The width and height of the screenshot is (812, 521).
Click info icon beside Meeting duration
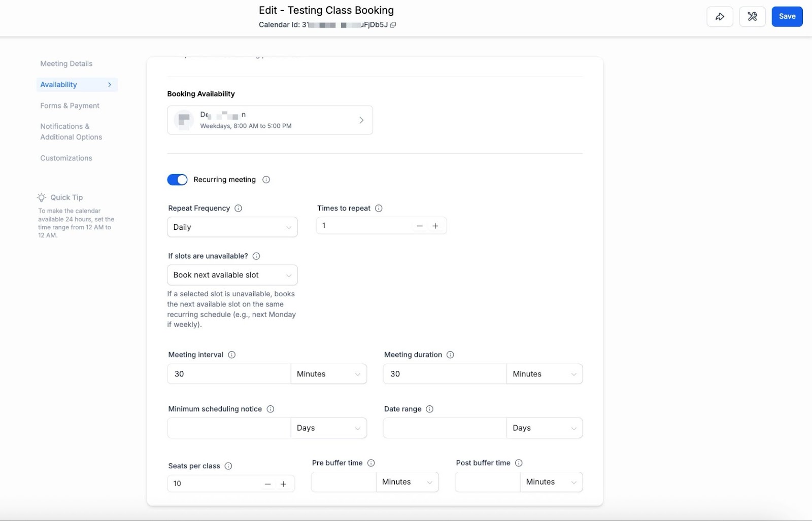click(450, 355)
